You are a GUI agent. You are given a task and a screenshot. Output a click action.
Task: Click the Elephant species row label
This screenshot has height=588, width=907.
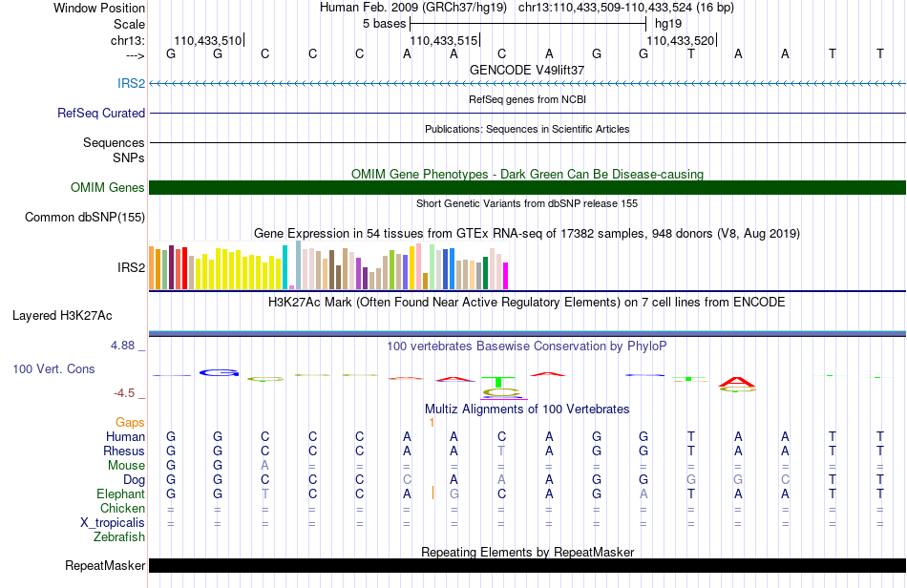[120, 493]
